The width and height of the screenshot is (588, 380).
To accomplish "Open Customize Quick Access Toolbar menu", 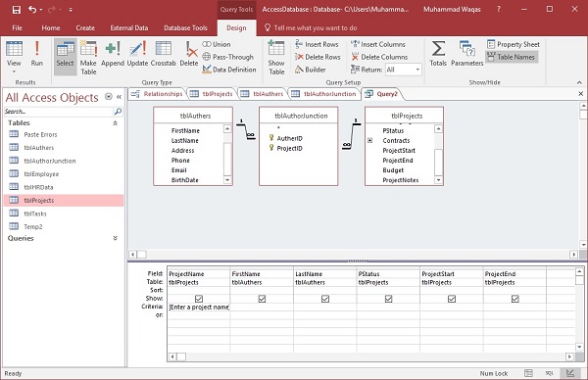I will (71, 10).
